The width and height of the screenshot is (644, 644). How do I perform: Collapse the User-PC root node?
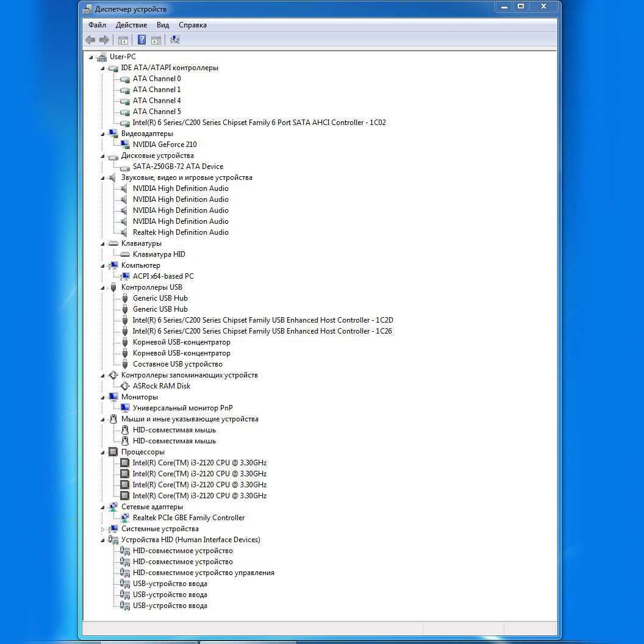click(91, 57)
